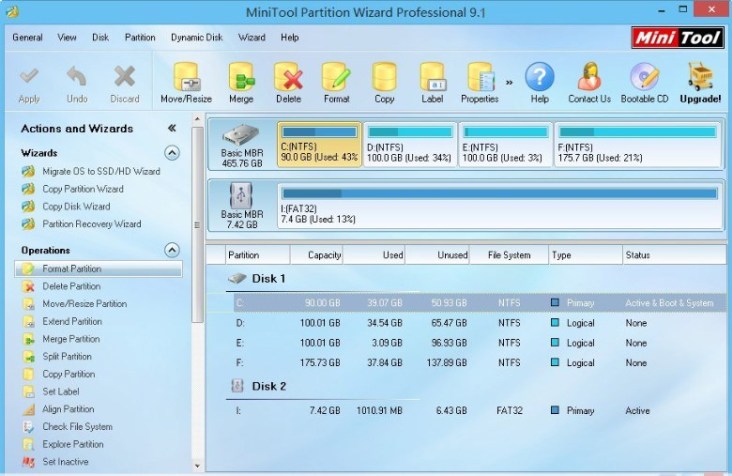Click the Split Partition icon
Image resolution: width=732 pixels, height=476 pixels.
click(x=29, y=357)
